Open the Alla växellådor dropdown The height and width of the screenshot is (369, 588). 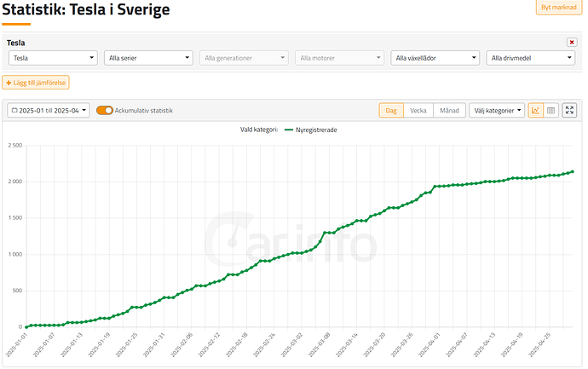[x=435, y=58]
